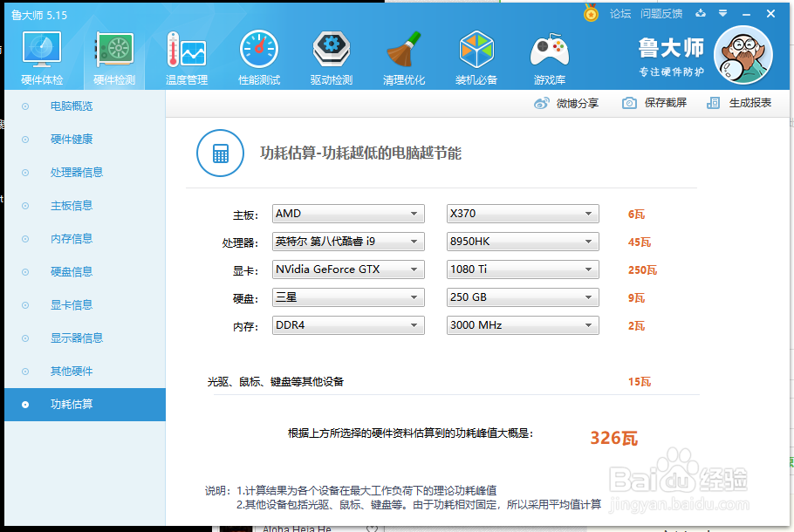
Task: Select 功耗估算 sidebar item
Action: [85, 405]
